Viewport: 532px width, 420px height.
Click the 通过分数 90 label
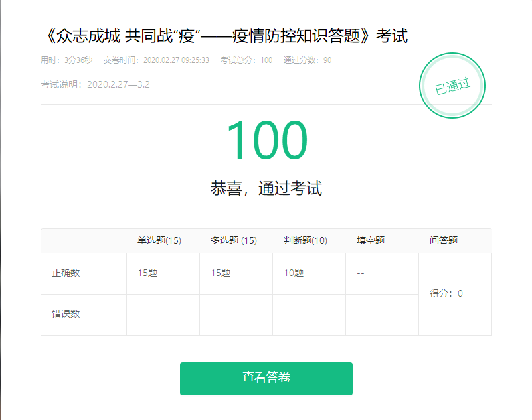tap(307, 60)
